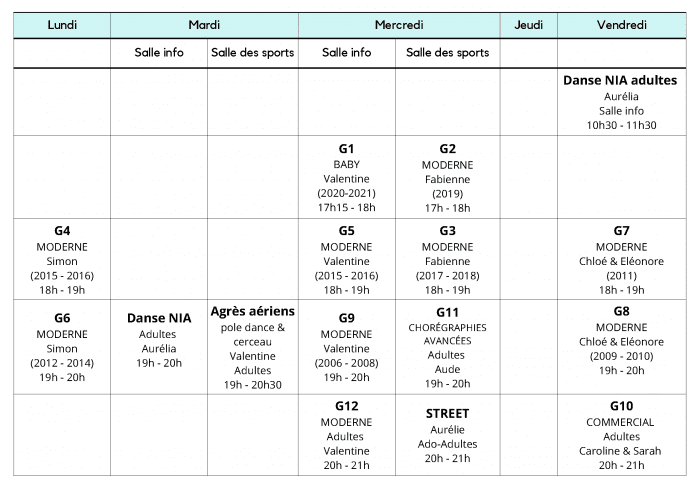Open the G4 MODERNE Simon class

[x=62, y=258]
